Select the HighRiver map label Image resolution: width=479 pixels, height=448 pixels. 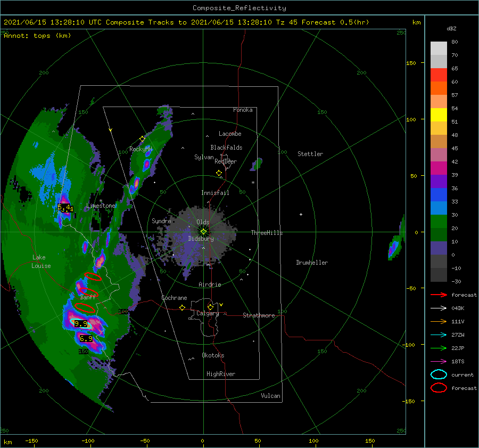(221, 374)
